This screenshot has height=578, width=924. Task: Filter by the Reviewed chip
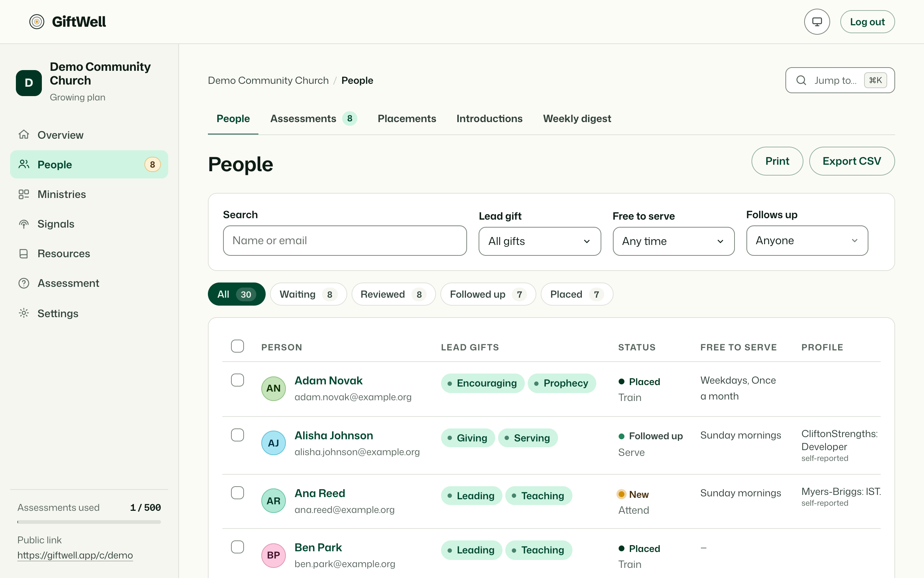click(393, 294)
